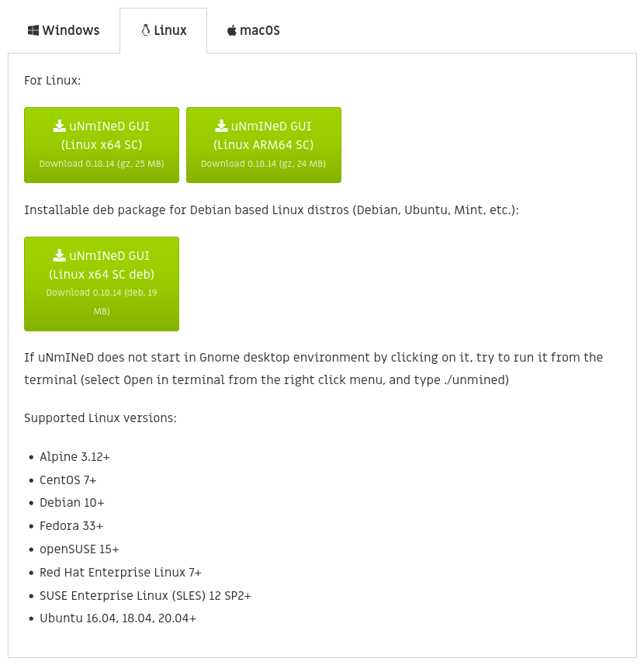Download uNmINeD GUI Linux ARM64 SC
This screenshot has height=665, width=644.
click(264, 145)
